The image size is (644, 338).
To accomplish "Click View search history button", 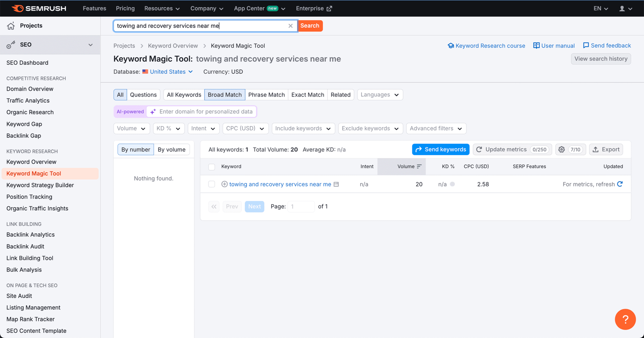I will (601, 59).
